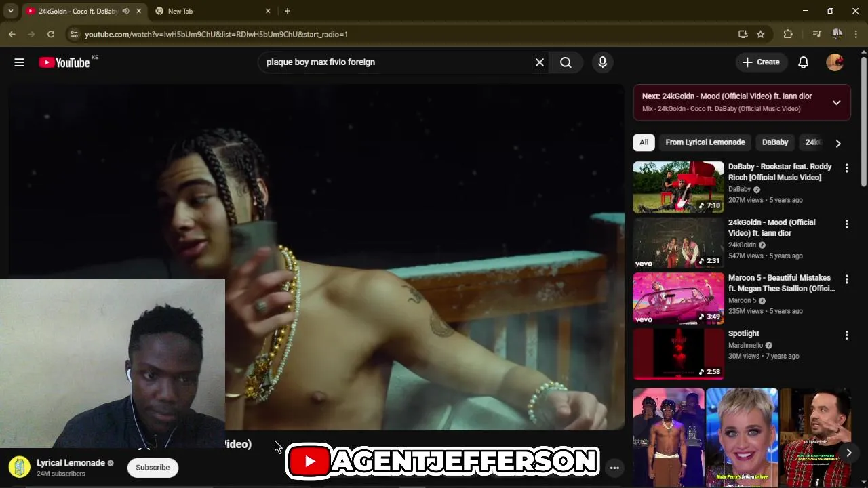Viewport: 868px width, 488px height.
Task: Start voice search with microphone
Action: [602, 62]
